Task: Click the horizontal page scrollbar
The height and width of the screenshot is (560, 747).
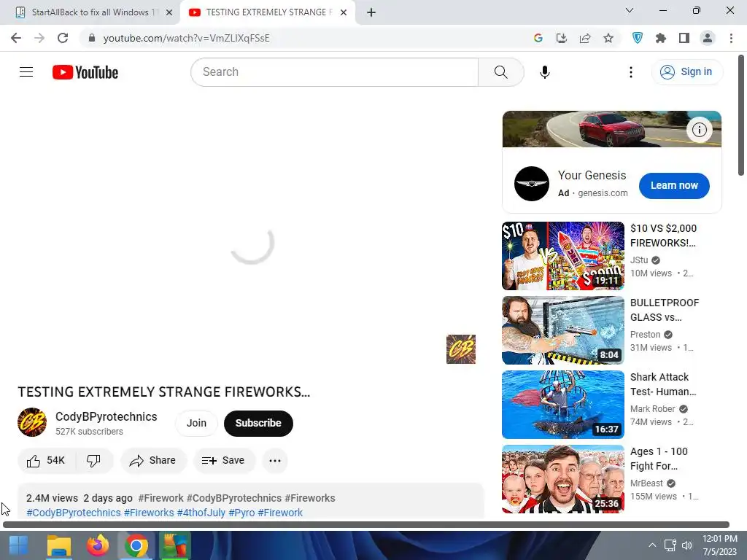Action: (366, 524)
